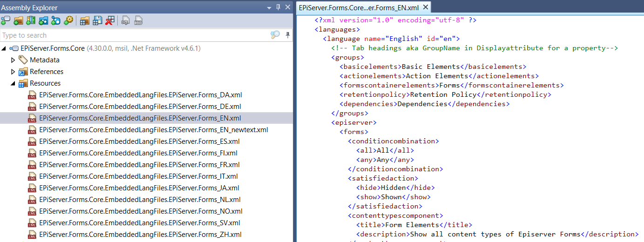Click the Open Assembly List folder-grid icon
This screenshot has height=242, width=644.
(x=84, y=20)
